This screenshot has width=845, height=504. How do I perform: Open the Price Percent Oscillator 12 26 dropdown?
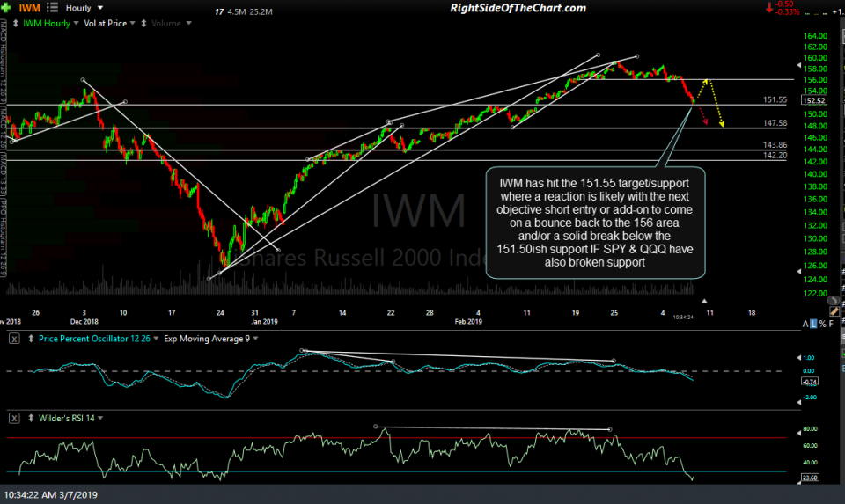[x=156, y=339]
